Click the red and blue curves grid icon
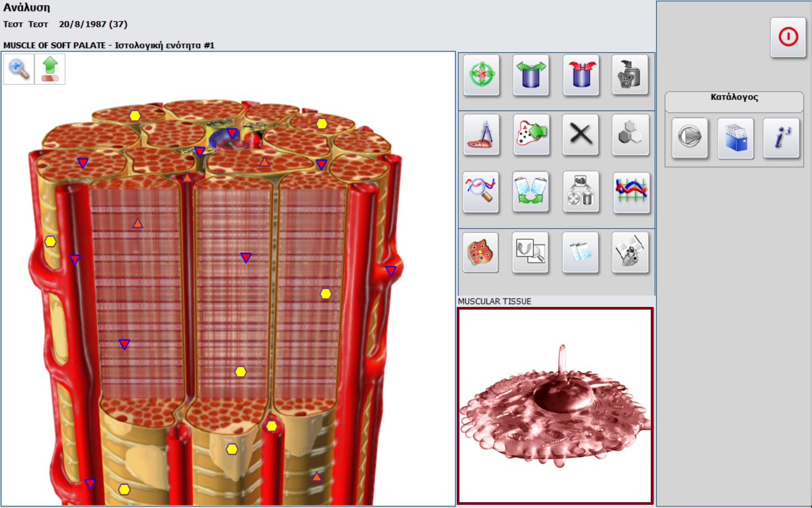The image size is (812, 508). point(631,192)
